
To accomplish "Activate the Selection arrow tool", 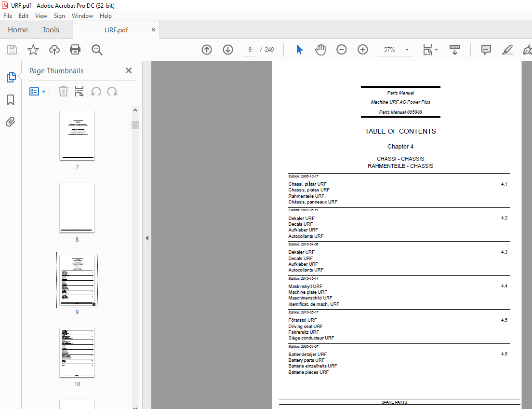I will coord(299,50).
